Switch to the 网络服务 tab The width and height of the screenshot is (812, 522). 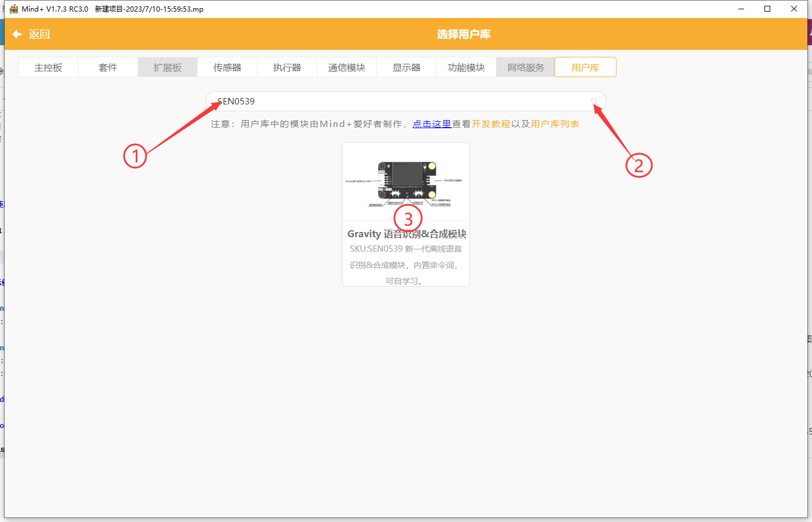(526, 67)
